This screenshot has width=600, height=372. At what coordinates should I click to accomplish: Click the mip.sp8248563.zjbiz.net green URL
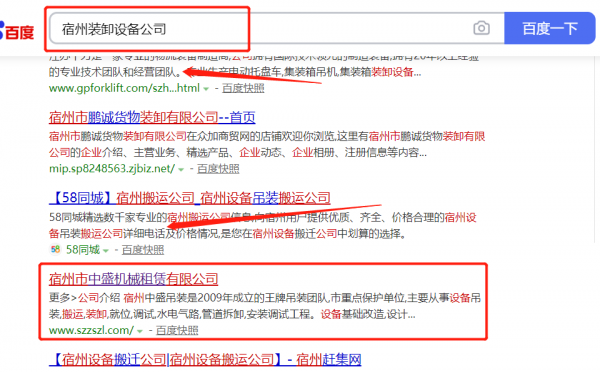click(112, 169)
